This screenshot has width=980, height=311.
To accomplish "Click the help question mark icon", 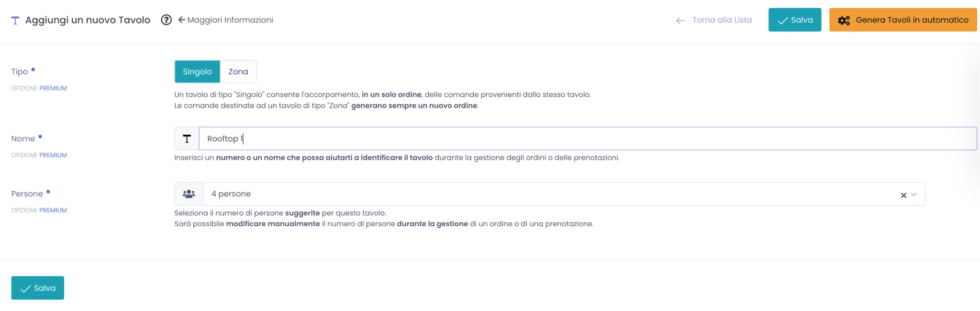I will pos(166,20).
